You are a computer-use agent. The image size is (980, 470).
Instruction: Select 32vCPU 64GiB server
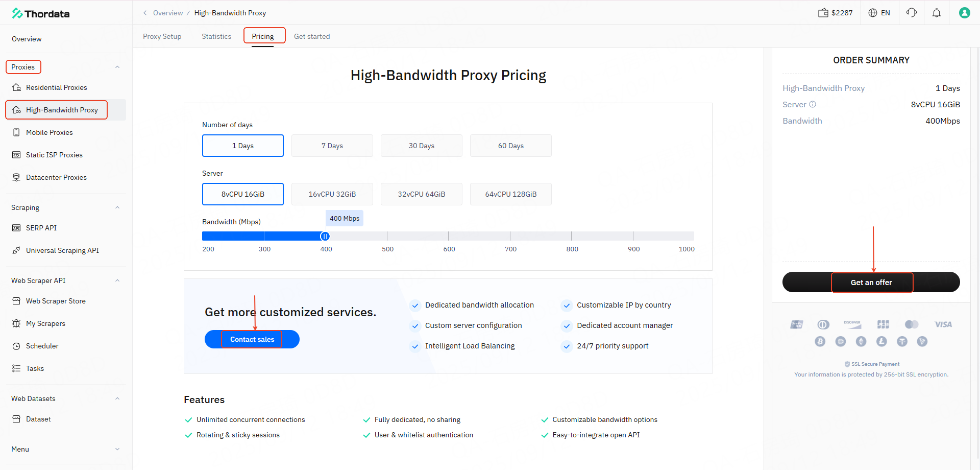[x=422, y=194]
